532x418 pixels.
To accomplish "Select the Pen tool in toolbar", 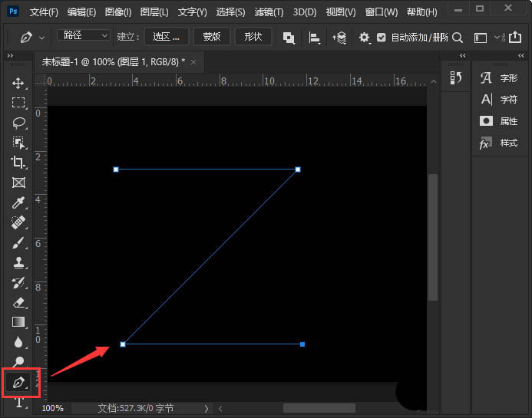I will (18, 383).
